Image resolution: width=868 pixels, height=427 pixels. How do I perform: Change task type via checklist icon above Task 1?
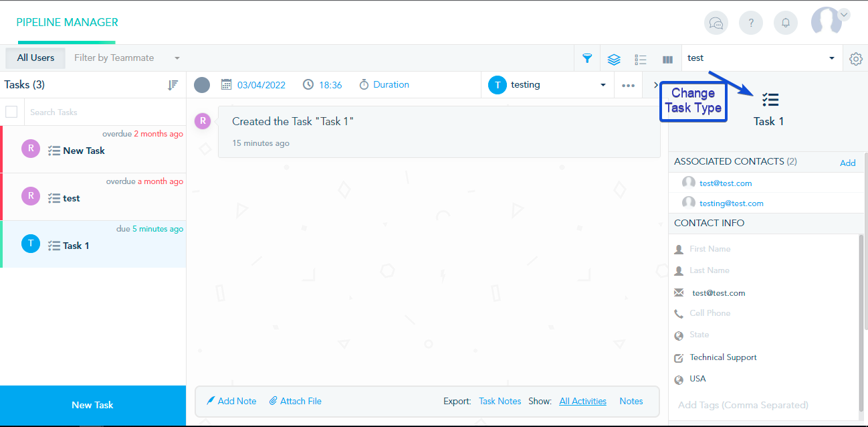(x=770, y=100)
